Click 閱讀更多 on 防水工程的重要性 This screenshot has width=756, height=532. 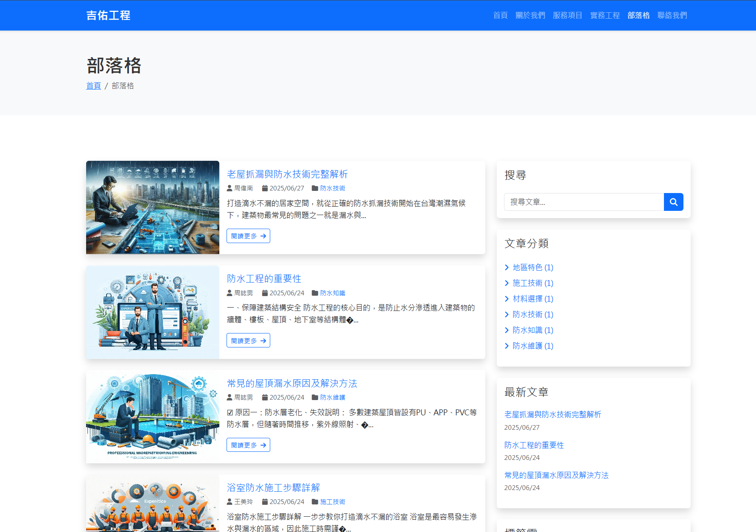pos(248,340)
